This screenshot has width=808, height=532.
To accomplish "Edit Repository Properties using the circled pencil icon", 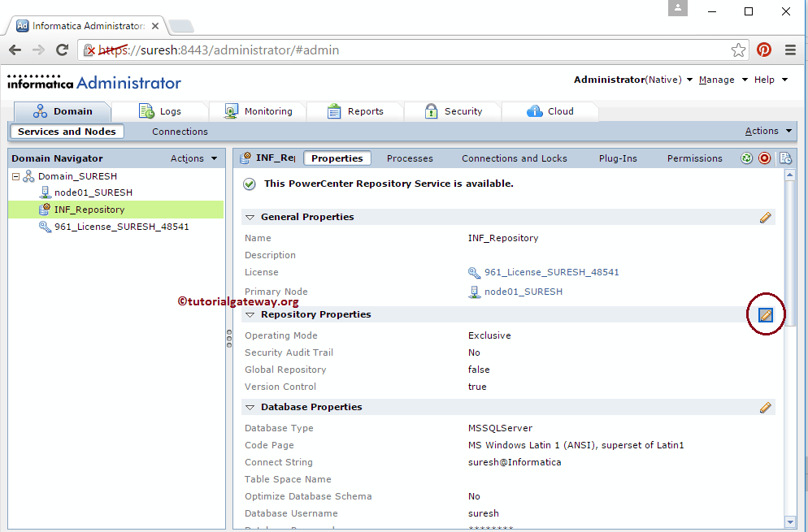I will point(765,315).
